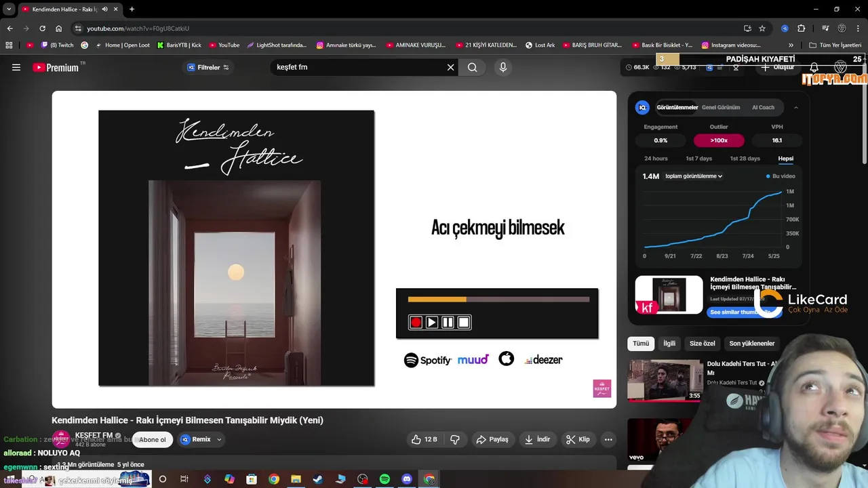Select the Görüntülenmeler vidIQ tab
868x488 pixels.
677,107
